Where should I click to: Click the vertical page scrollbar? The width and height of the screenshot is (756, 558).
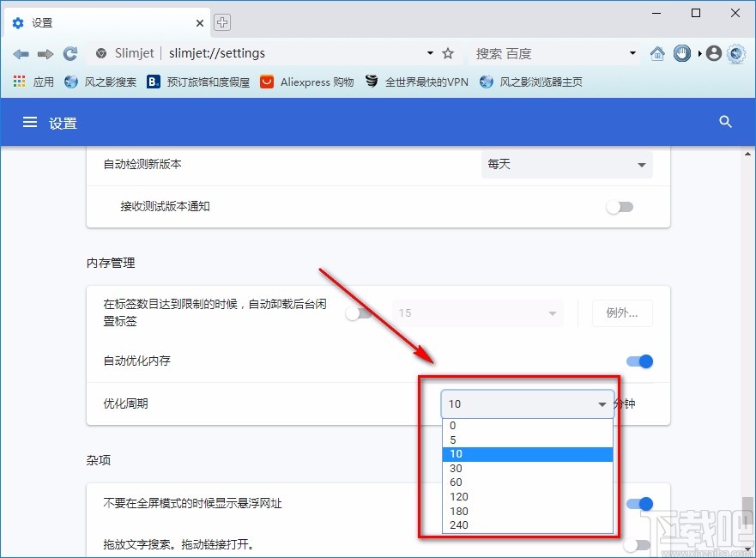[x=746, y=343]
